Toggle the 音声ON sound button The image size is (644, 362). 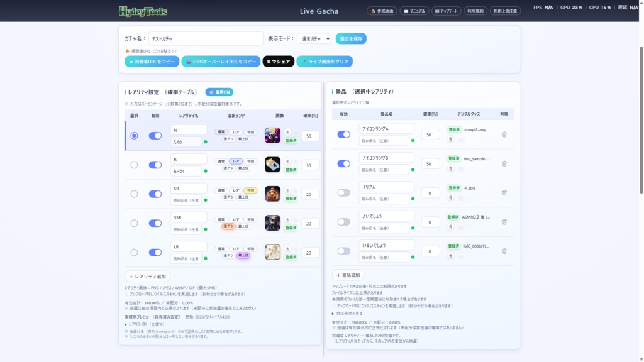219,92
